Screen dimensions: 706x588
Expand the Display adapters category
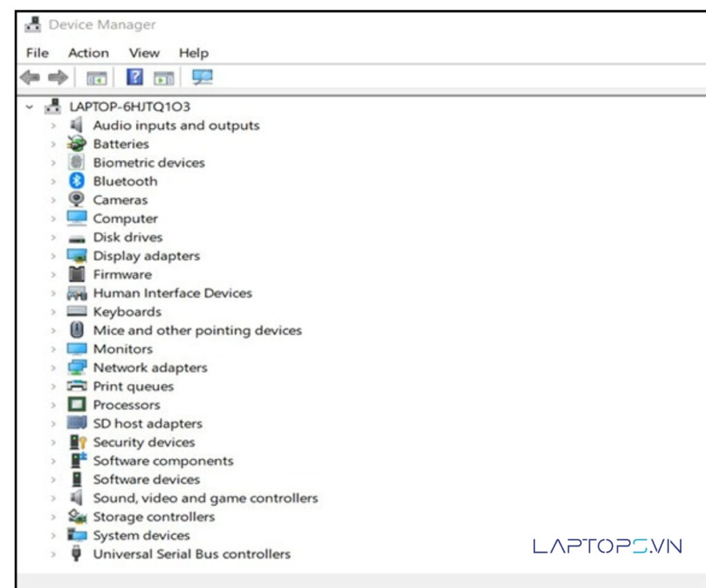[x=53, y=256]
